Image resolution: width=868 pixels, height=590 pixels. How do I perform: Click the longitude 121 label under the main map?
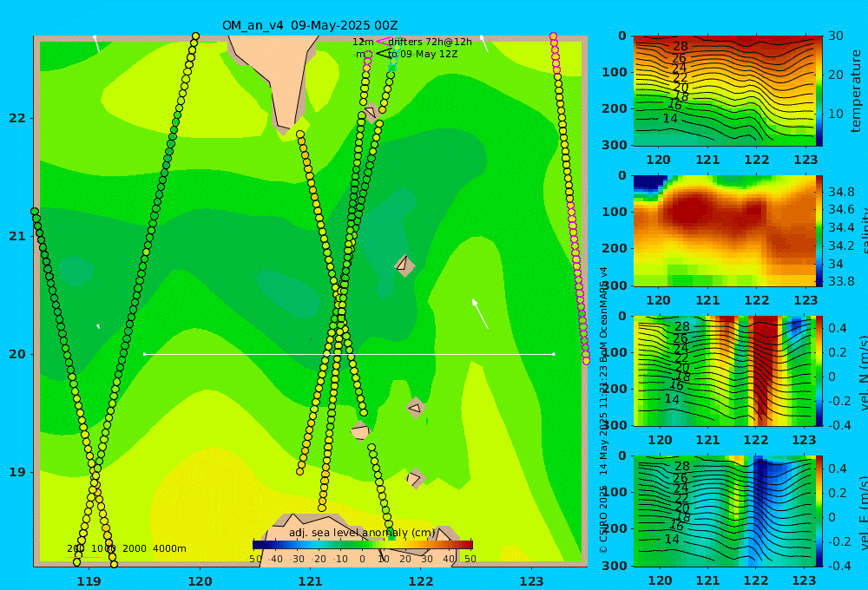click(x=311, y=581)
